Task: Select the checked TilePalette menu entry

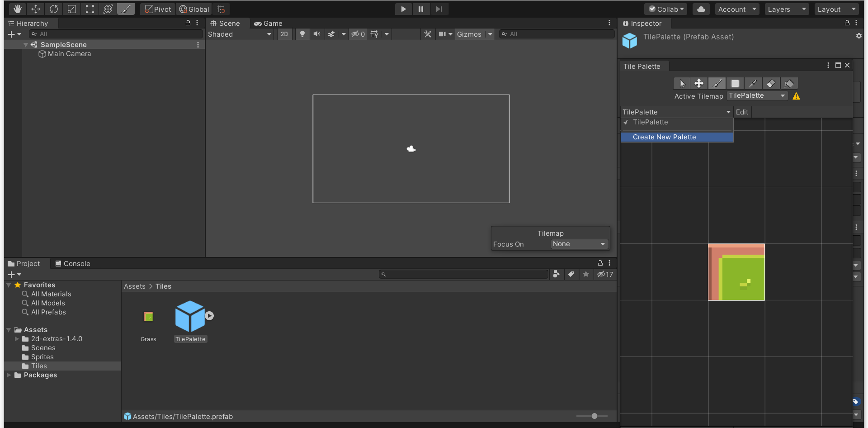Action: [x=677, y=122]
